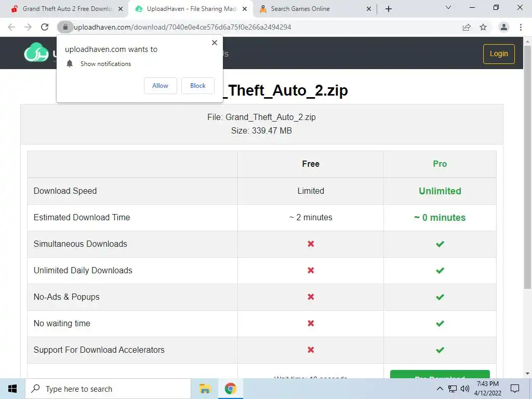Image resolution: width=532 pixels, height=399 pixels.
Task: Open a new browser tab
Action: coord(389,9)
